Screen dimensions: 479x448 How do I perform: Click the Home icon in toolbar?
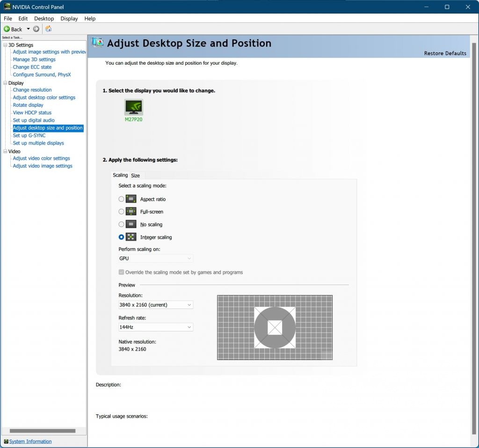tap(49, 29)
